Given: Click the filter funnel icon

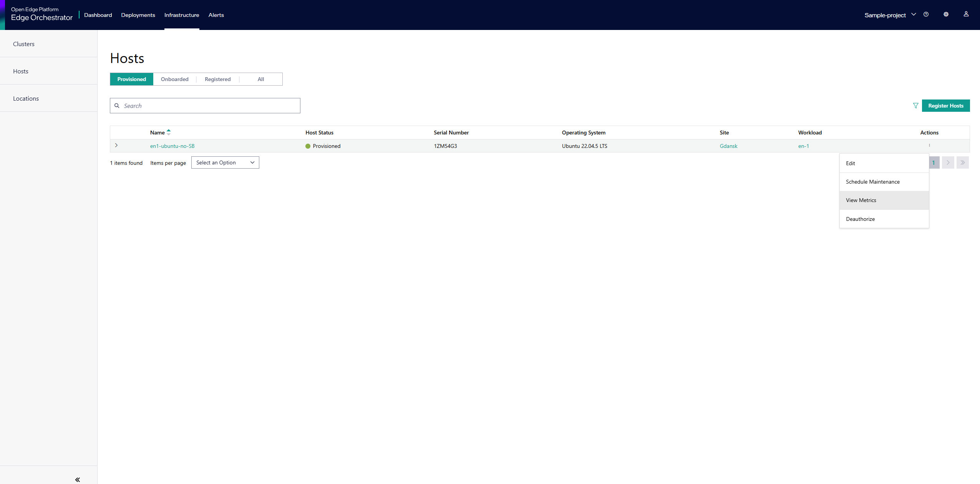Looking at the screenshot, I should point(915,106).
